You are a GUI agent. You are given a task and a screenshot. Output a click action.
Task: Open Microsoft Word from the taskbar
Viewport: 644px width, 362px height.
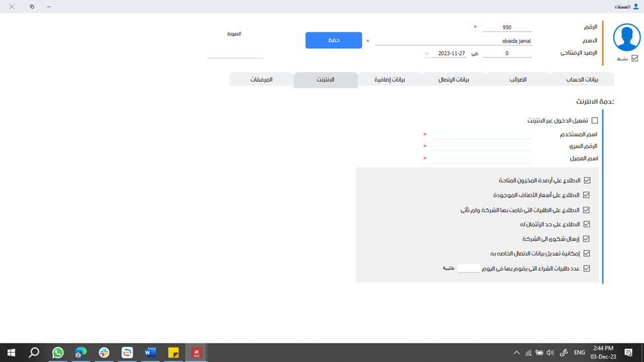click(151, 353)
